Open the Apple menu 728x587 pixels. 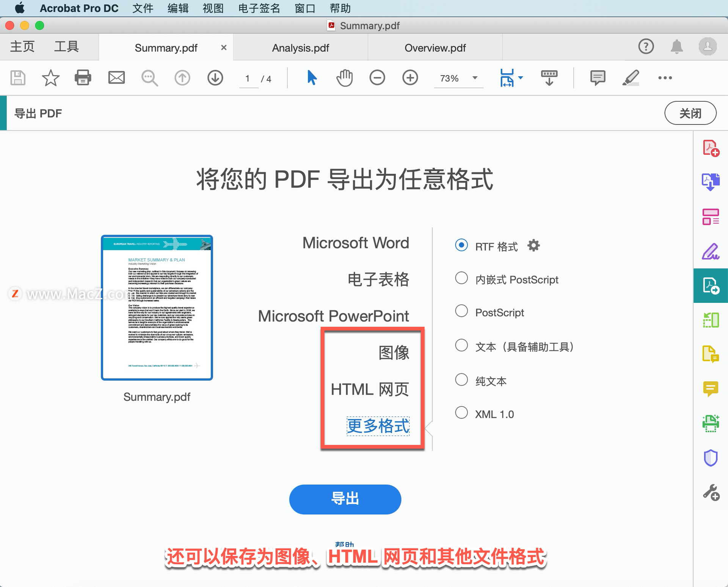[x=19, y=8]
